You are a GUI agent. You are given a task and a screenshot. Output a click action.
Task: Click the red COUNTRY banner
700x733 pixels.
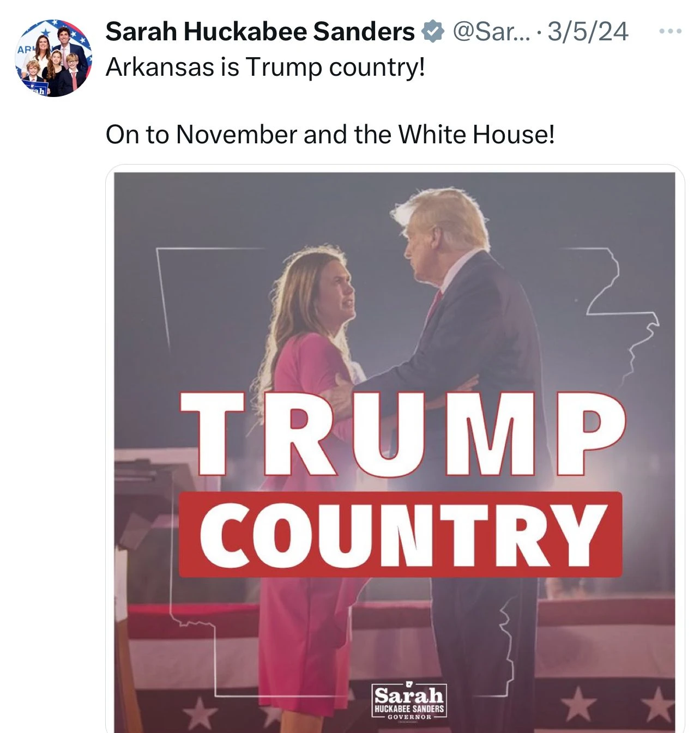[x=401, y=535]
